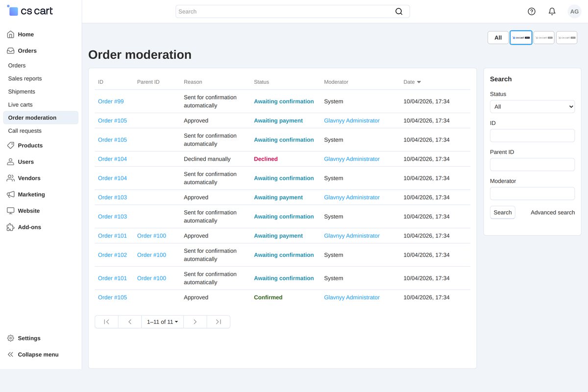Go to next page of results
Viewport: 588px width, 392px height.
coord(195,322)
